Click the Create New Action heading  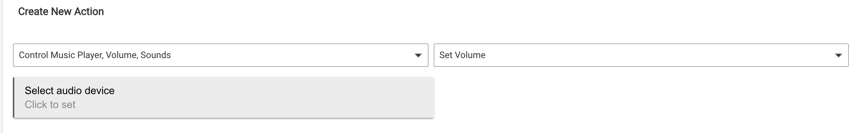pyautogui.click(x=61, y=12)
